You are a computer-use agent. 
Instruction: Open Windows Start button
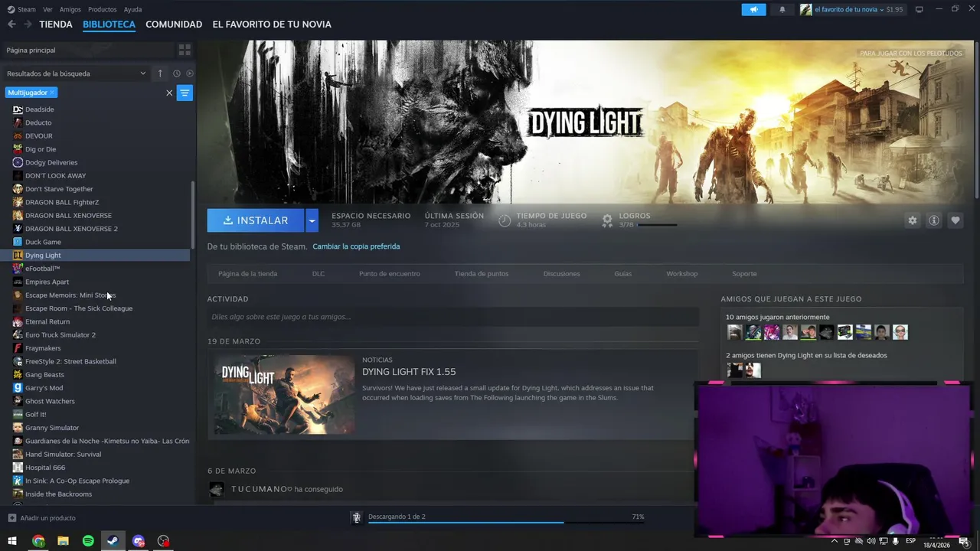(x=12, y=541)
